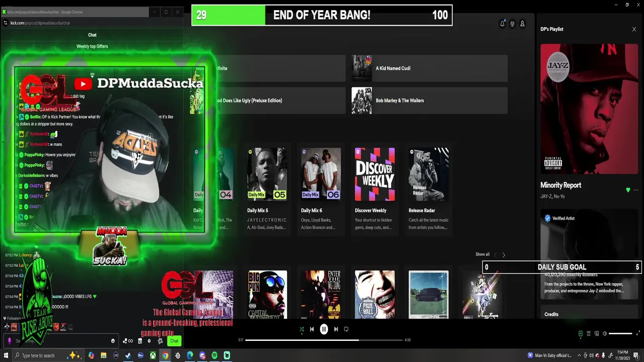644x362 pixels.
Task: Toggle repeat in the Spotify player
Action: click(346, 329)
